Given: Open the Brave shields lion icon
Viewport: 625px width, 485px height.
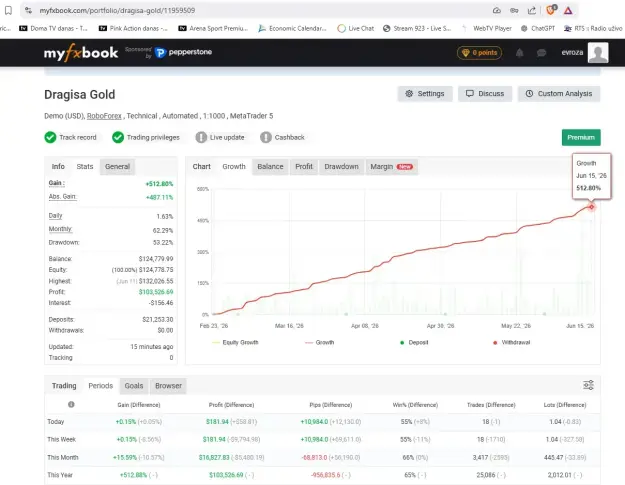Looking at the screenshot, I should tap(551, 10).
